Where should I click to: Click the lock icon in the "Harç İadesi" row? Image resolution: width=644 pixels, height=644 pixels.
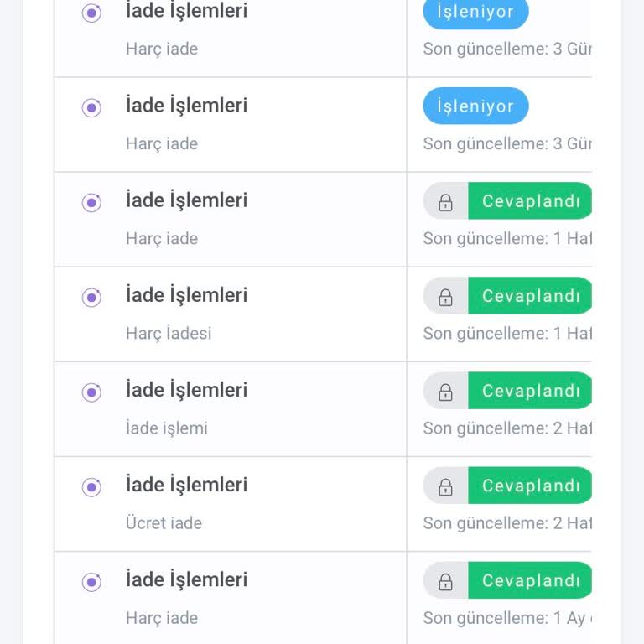(445, 297)
